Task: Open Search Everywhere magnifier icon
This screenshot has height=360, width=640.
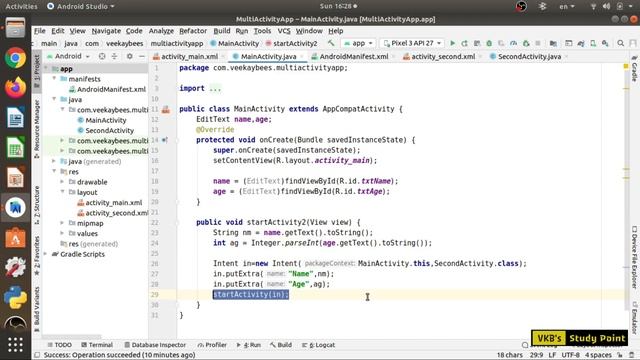Action: [x=621, y=43]
